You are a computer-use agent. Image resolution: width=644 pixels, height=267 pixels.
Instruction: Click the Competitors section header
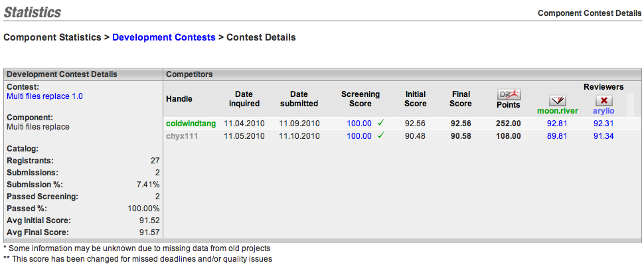[x=189, y=74]
